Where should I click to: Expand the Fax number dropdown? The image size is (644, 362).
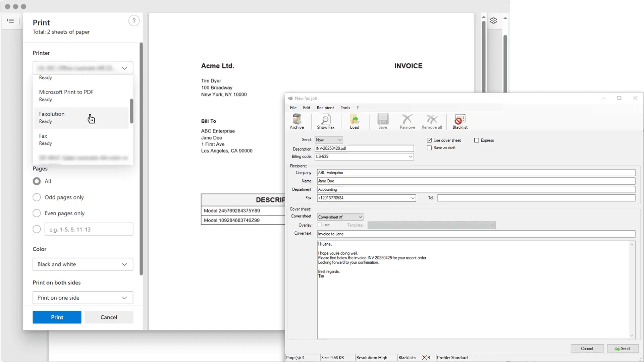click(x=413, y=198)
